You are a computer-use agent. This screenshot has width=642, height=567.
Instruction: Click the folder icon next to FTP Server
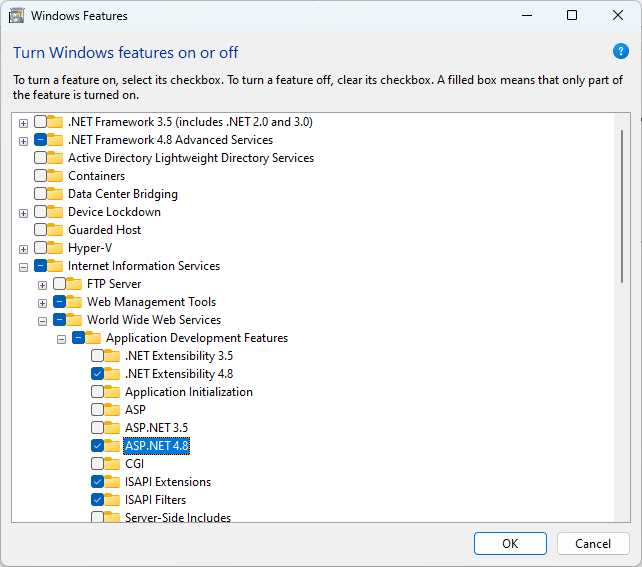pyautogui.click(x=75, y=284)
